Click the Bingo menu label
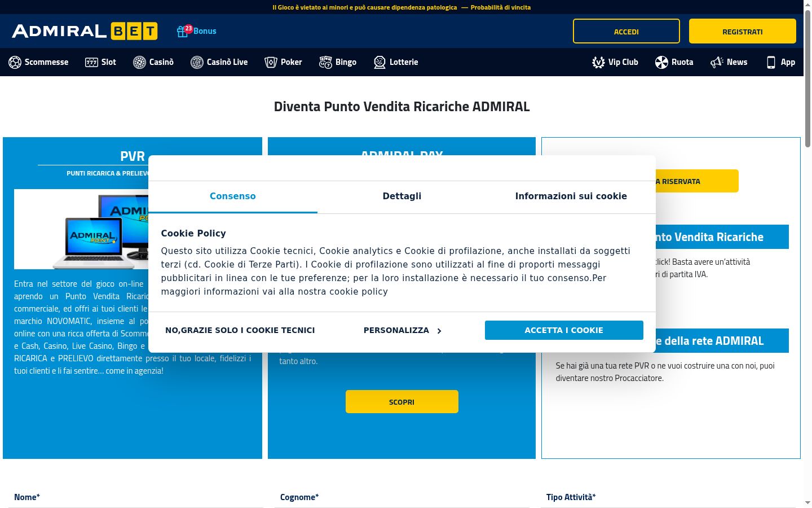The height and width of the screenshot is (508, 812). [346, 62]
